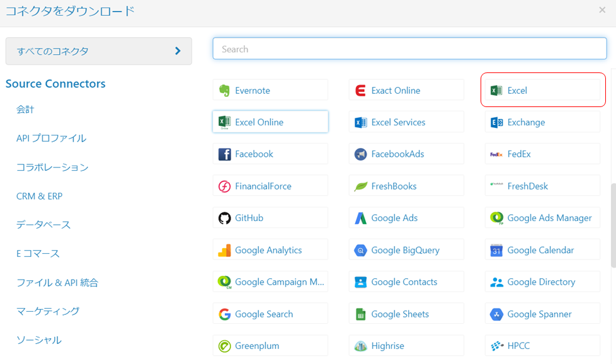
Task: Click the Google Search G icon
Action: click(224, 314)
